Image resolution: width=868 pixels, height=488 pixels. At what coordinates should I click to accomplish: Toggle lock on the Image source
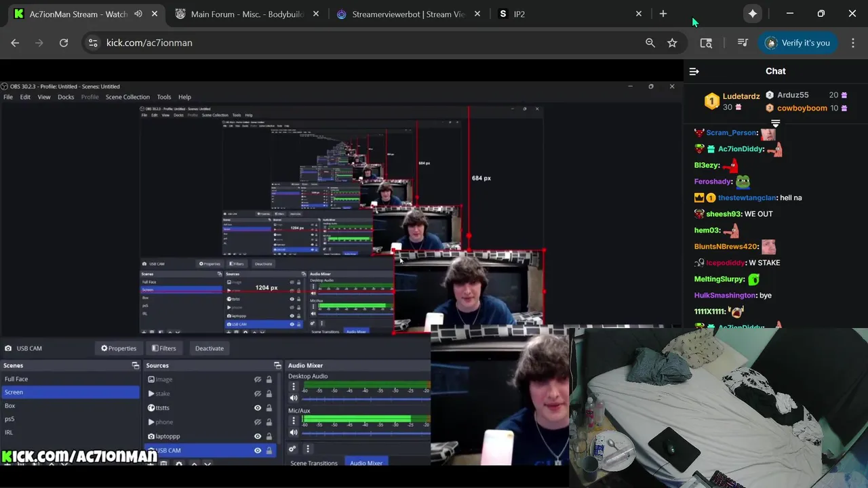click(x=269, y=380)
